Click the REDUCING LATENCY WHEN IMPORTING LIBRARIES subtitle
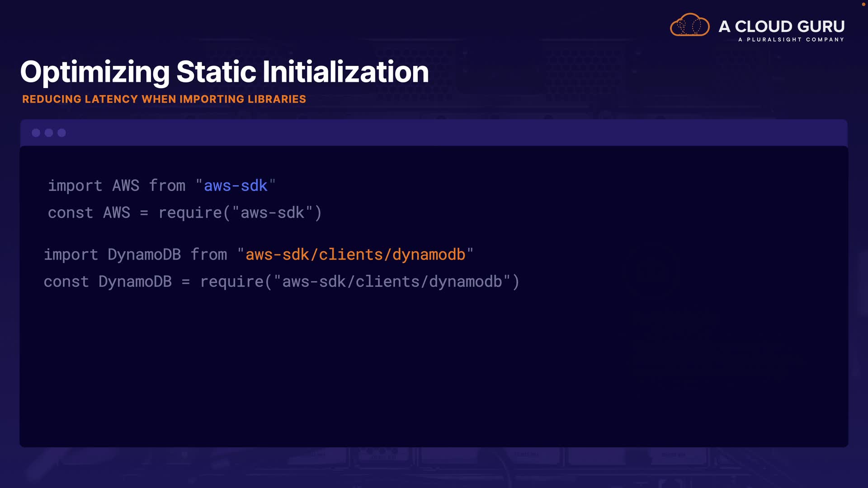 pyautogui.click(x=164, y=99)
